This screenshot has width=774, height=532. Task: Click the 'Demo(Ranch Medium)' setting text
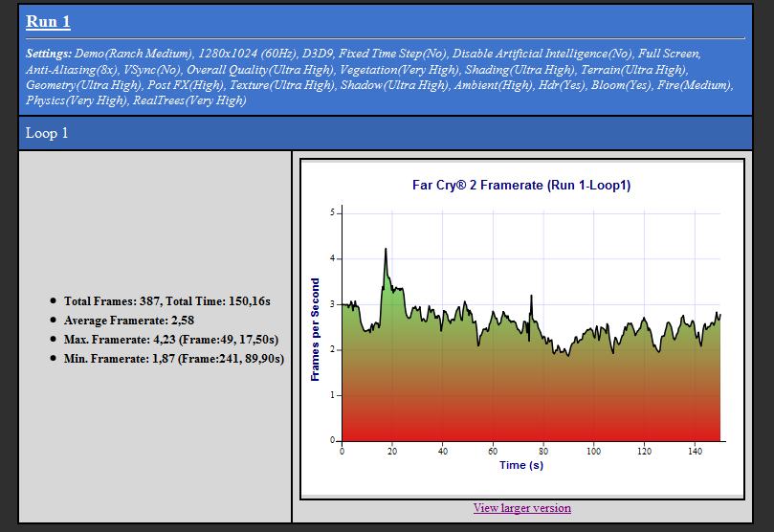[x=134, y=54]
